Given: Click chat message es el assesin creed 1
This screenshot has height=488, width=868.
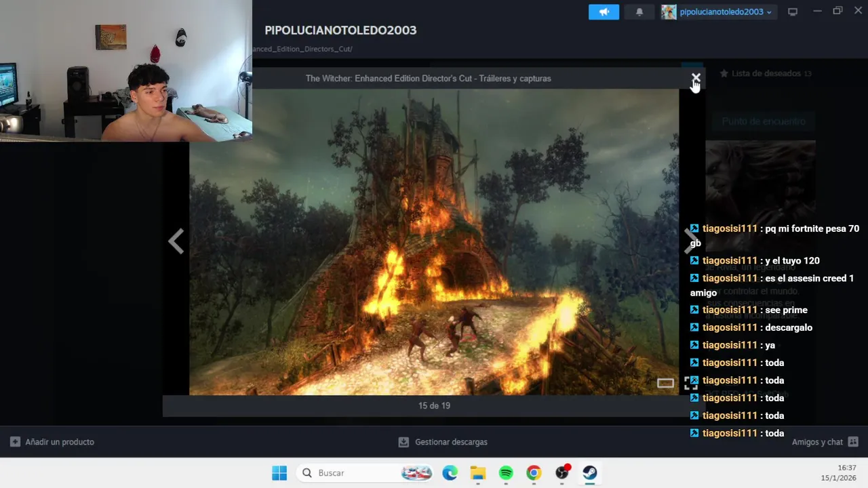Looking at the screenshot, I should (772, 285).
